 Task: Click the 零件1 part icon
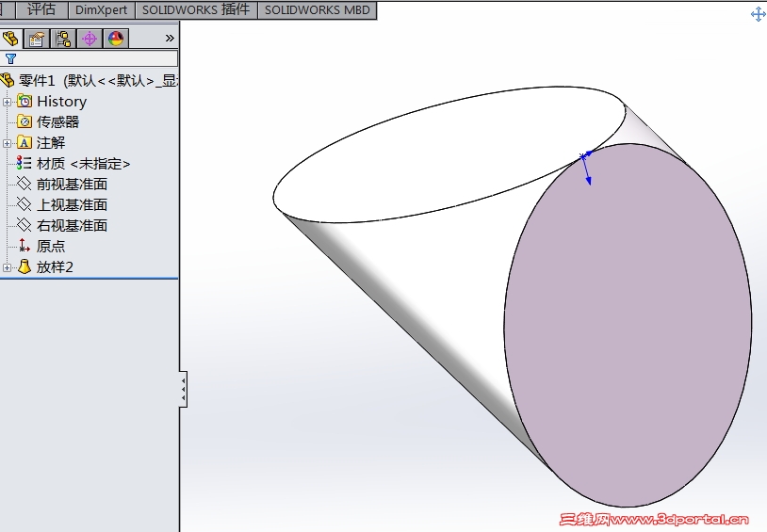tap(8, 80)
